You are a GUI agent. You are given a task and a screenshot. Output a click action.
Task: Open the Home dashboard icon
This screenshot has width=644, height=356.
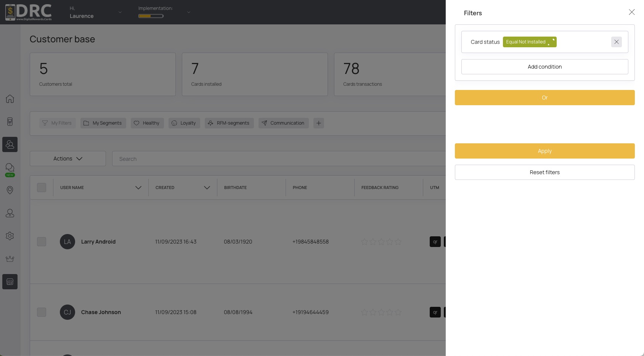click(x=10, y=99)
